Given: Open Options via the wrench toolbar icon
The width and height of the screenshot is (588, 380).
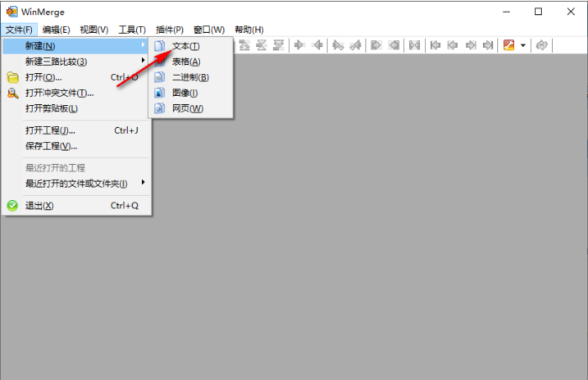Looking at the screenshot, I should (509, 45).
